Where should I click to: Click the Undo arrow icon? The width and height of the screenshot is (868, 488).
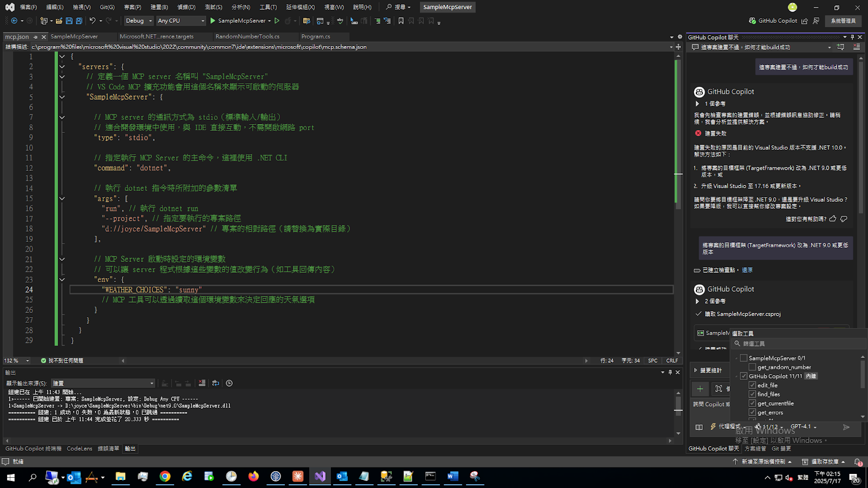(x=92, y=21)
